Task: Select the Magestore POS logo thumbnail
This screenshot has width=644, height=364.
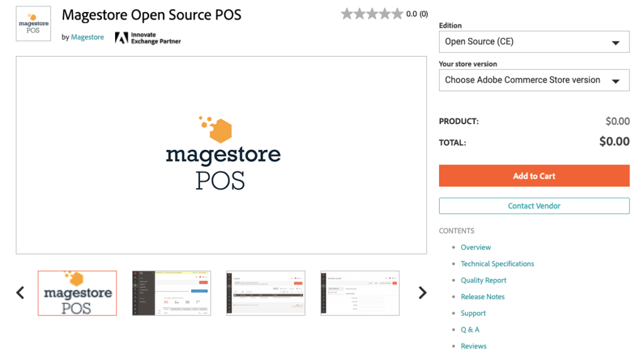Action: 77,293
